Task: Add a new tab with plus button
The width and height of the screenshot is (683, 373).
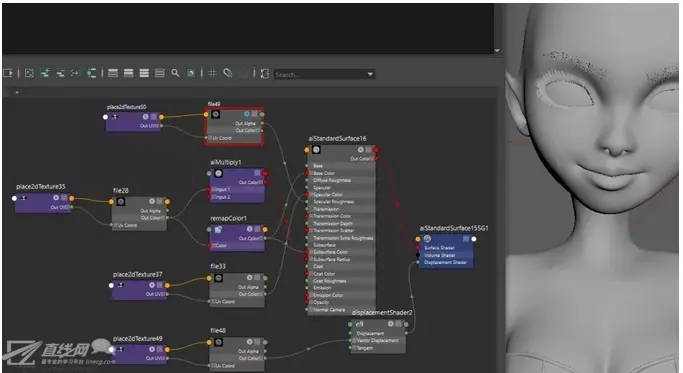Action: [x=17, y=92]
